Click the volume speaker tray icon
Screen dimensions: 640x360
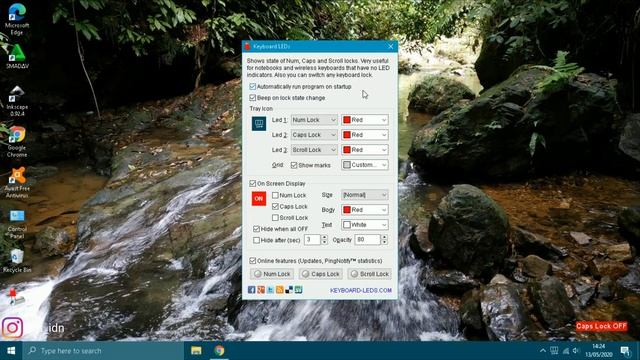click(x=576, y=351)
